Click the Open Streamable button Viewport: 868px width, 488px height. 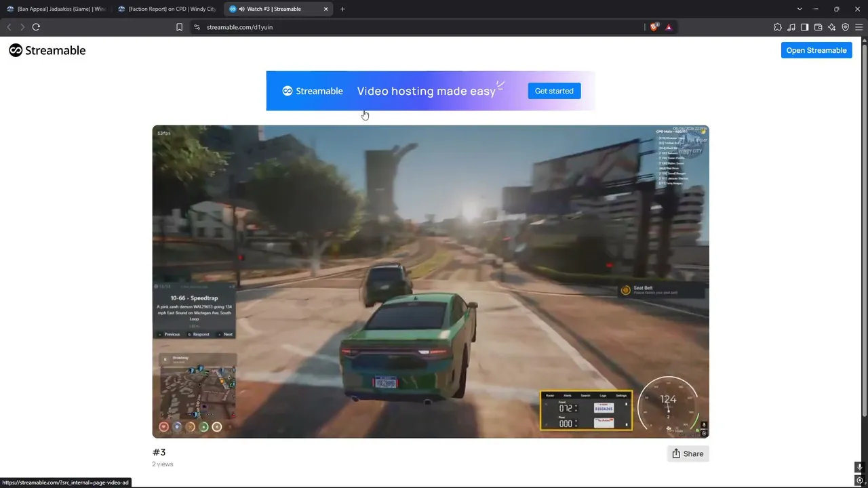(816, 50)
